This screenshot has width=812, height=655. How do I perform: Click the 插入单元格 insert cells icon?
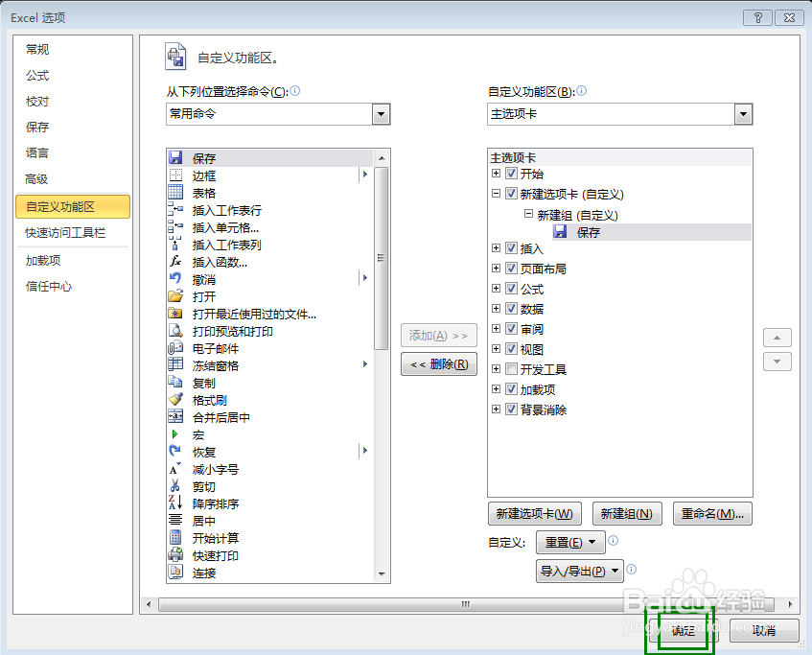point(175,227)
